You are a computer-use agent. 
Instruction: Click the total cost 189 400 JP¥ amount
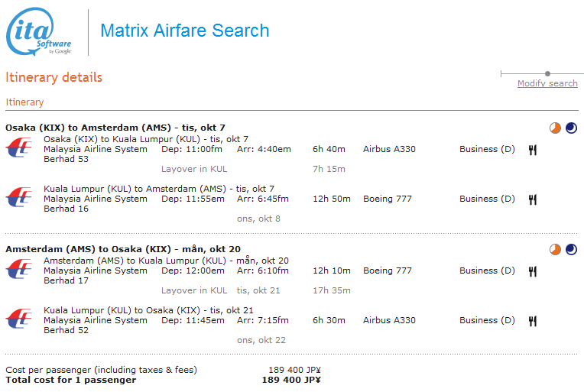click(x=291, y=380)
